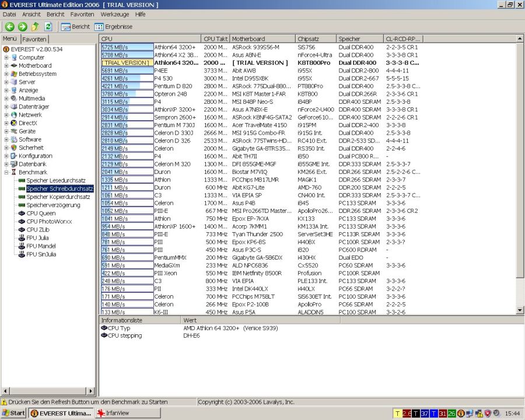
Task: Expand the Betriebssystem tree node
Action: pos(6,73)
